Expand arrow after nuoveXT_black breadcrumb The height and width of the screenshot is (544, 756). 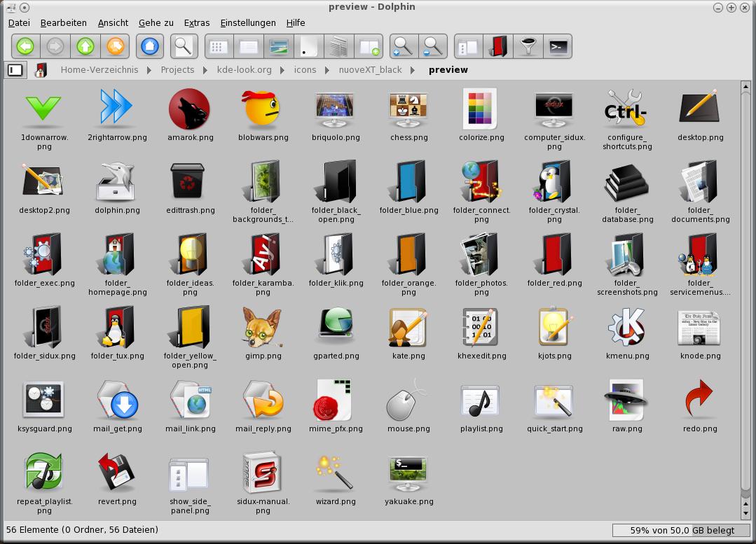413,70
